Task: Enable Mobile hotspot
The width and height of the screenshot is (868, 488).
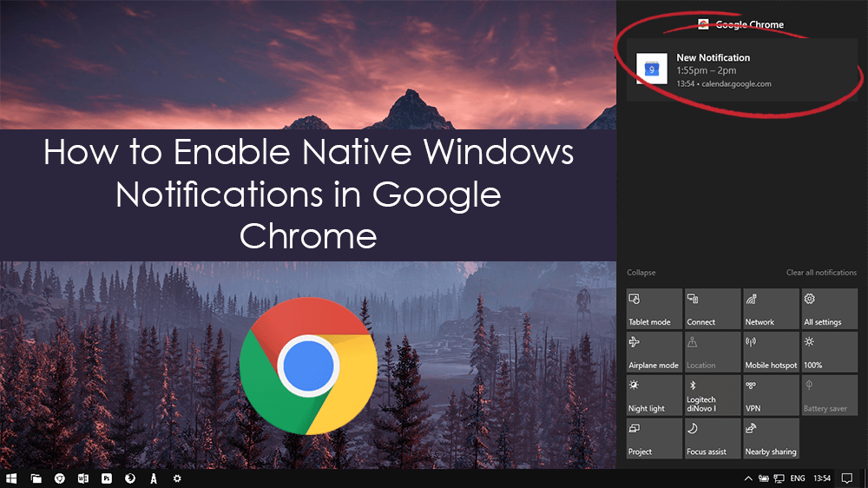Action: [x=771, y=353]
